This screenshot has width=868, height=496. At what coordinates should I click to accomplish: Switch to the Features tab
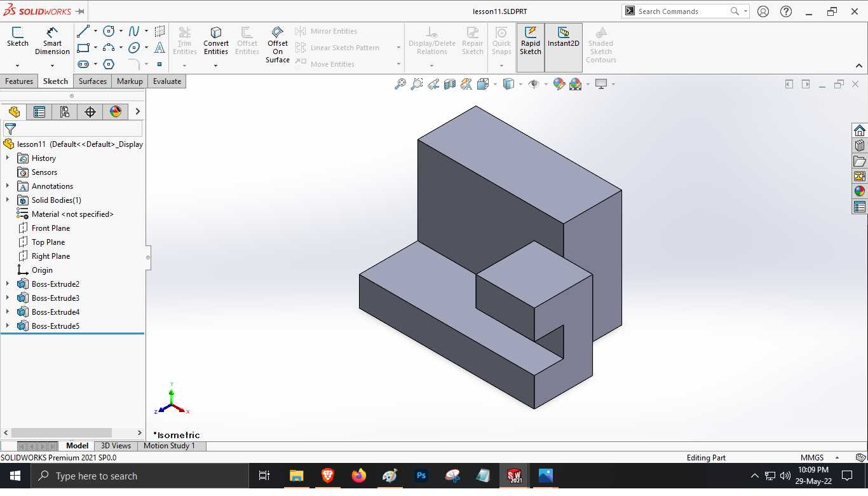[19, 81]
